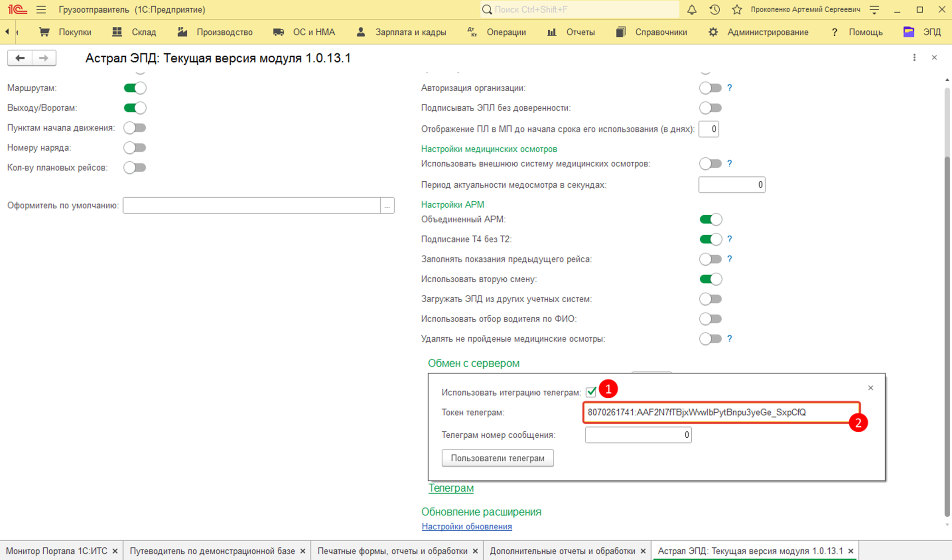This screenshot has width=952, height=560.
Task: Open the Отчеты section
Action: (x=580, y=32)
